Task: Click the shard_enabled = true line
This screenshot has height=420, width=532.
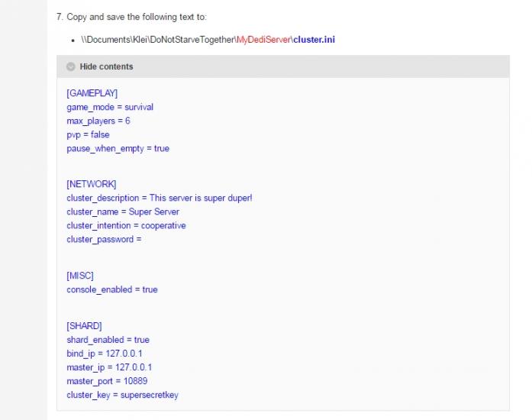Action: [x=108, y=339]
